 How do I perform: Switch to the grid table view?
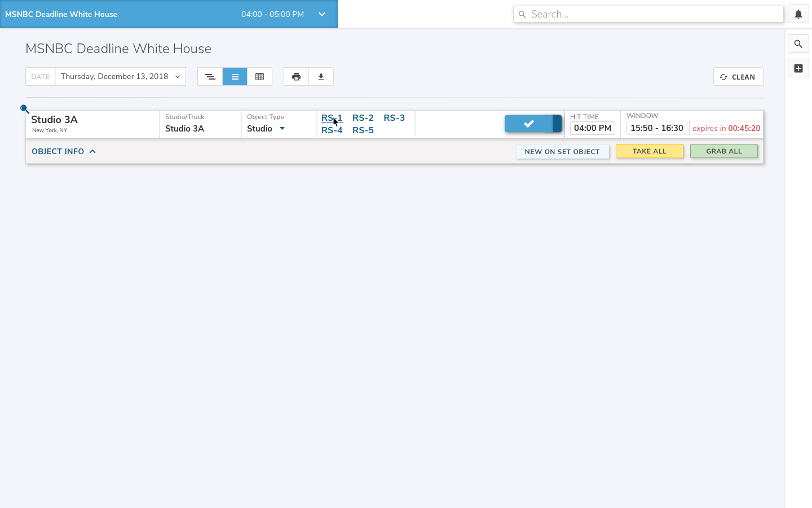259,77
